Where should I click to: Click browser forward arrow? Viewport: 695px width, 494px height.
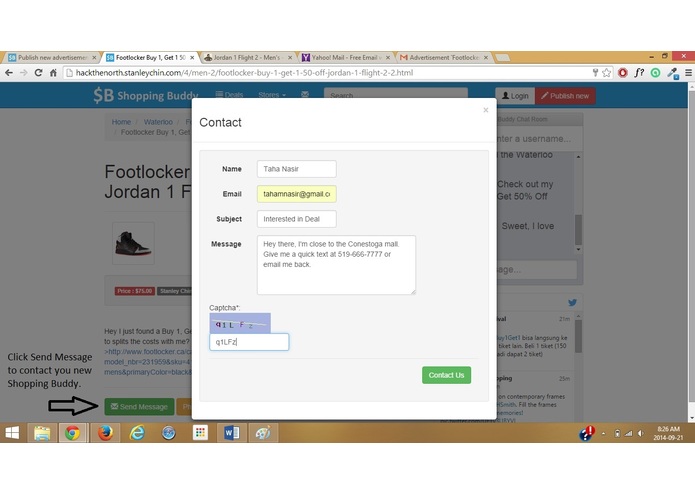[23, 73]
